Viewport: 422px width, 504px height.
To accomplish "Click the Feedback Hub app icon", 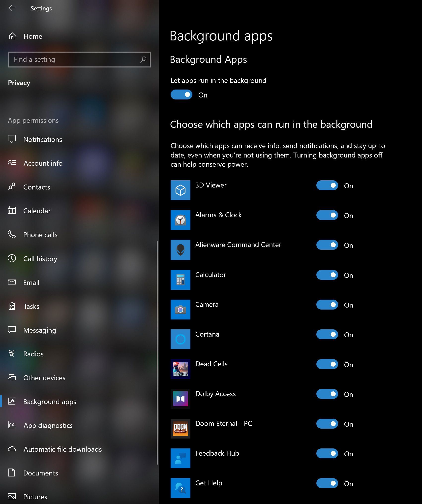I will tap(180, 458).
